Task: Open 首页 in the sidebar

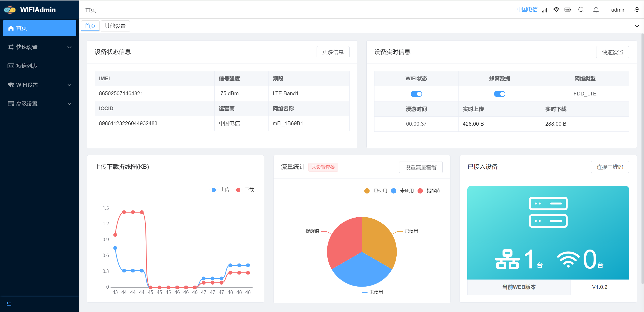Action: coord(40,28)
